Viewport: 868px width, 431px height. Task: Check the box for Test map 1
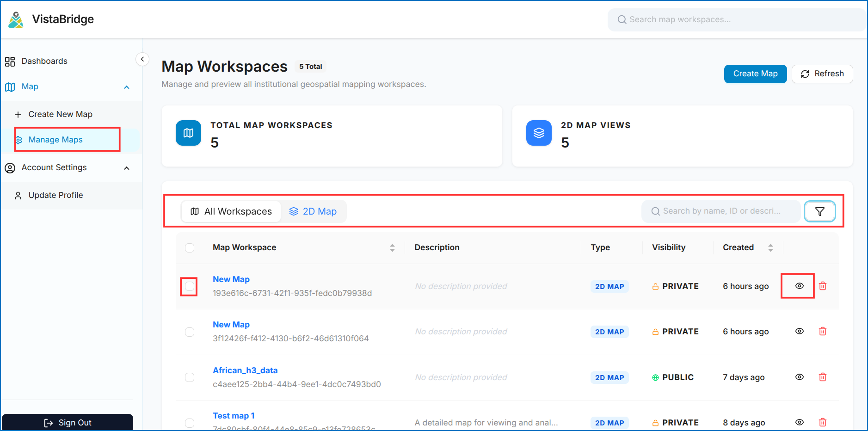pyautogui.click(x=190, y=423)
